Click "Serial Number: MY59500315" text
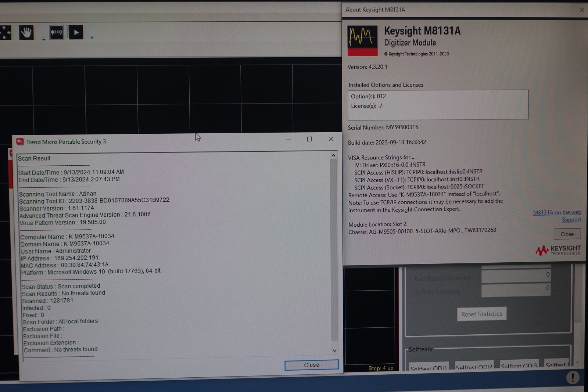 point(383,127)
